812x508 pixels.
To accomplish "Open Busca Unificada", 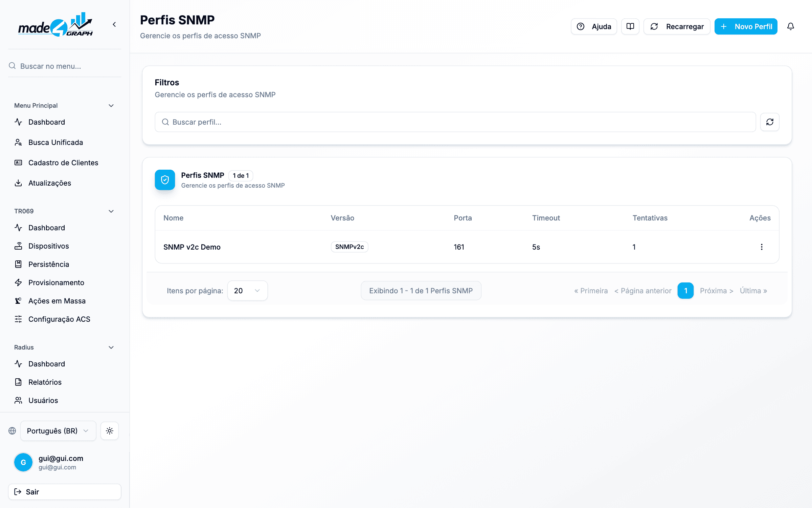I will point(64,142).
